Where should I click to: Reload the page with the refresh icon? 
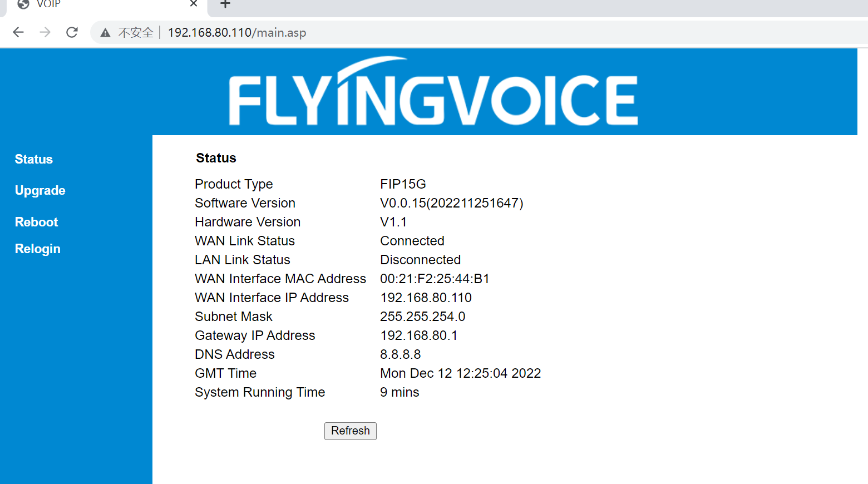tap(72, 32)
